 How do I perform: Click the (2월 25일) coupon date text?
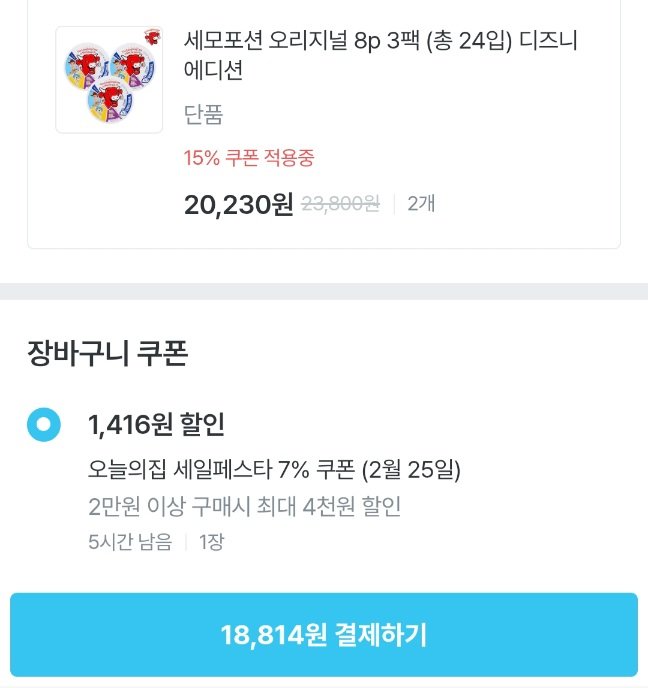(411, 470)
